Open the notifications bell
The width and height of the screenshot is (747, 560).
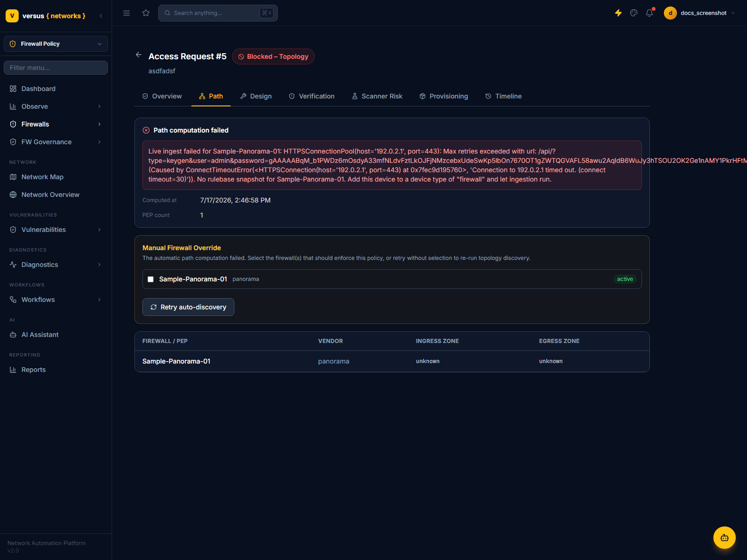coord(649,13)
